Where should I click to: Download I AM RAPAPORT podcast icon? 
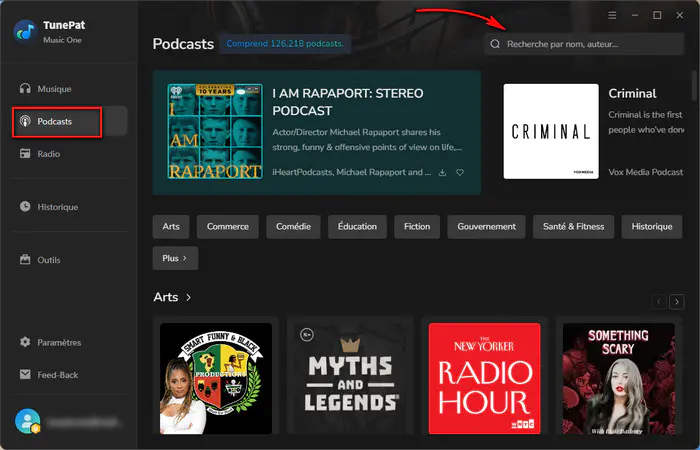pos(442,172)
